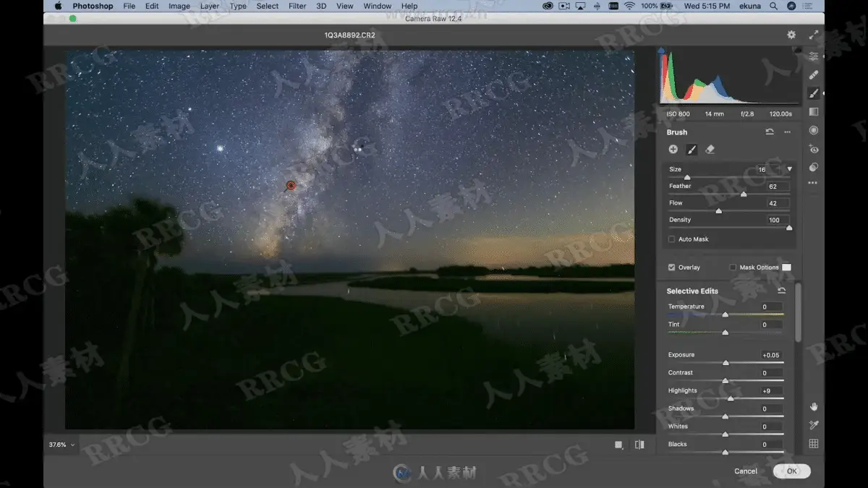Screen dimensions: 868x488
Task: Switch to single view icon
Action: [618, 445]
